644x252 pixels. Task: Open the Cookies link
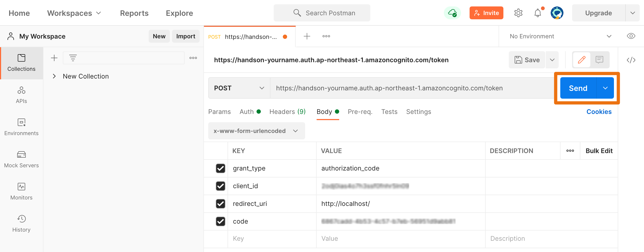[x=599, y=112]
